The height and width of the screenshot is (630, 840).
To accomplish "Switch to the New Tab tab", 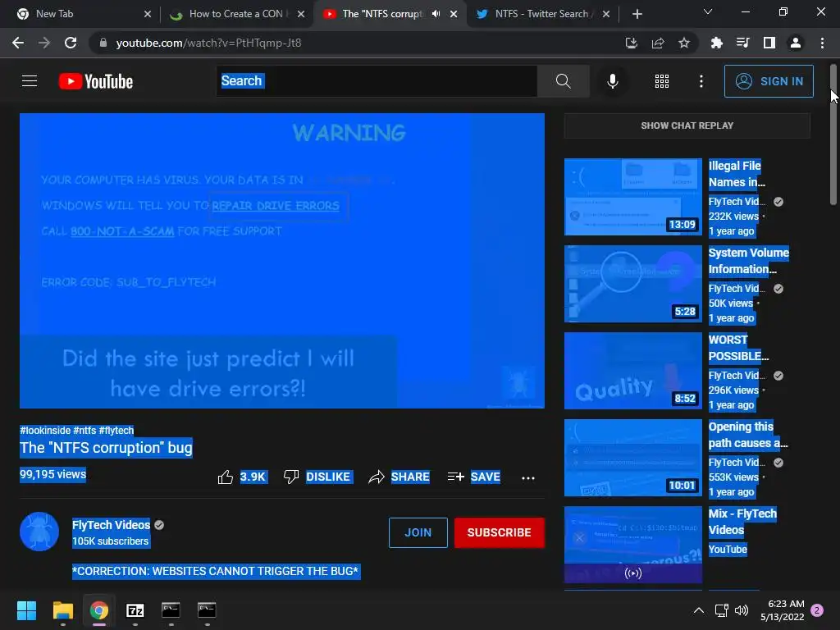I will (83, 14).
